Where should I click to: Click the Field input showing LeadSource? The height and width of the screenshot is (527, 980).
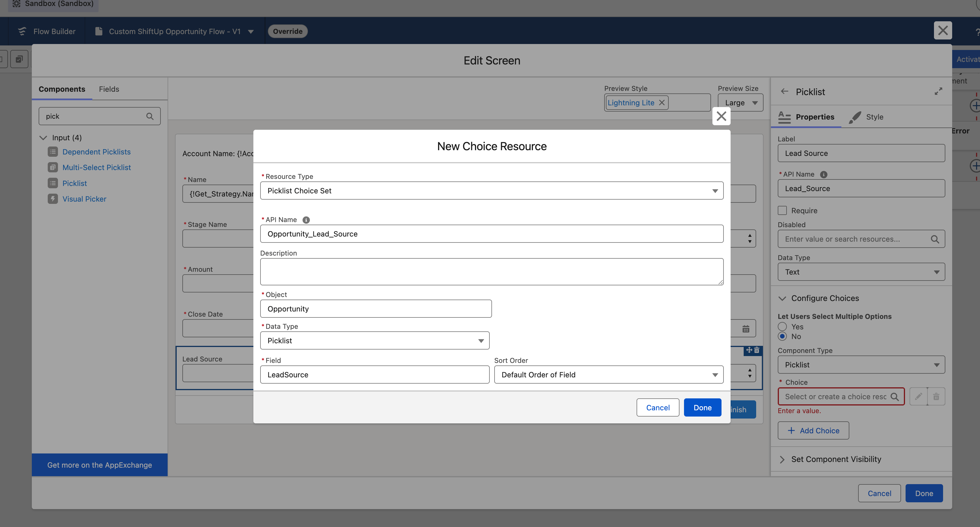[x=374, y=375]
